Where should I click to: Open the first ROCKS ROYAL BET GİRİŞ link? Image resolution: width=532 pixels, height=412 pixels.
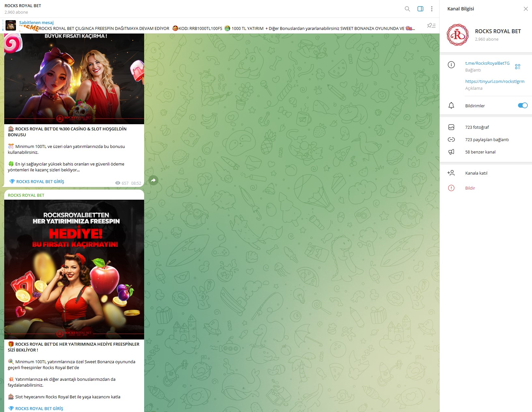coord(40,181)
